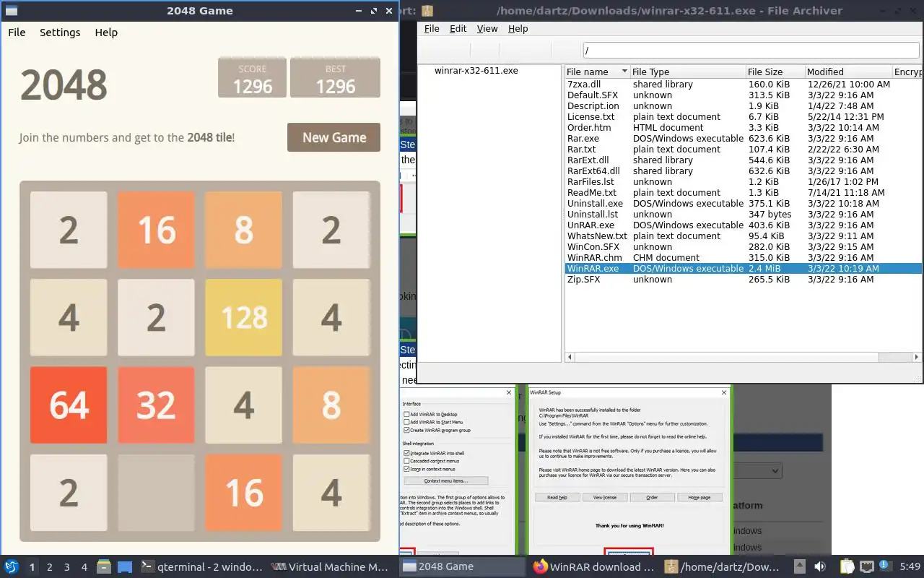Image resolution: width=924 pixels, height=578 pixels.
Task: Switch to workspace 3 in the pager
Action: tap(67, 567)
